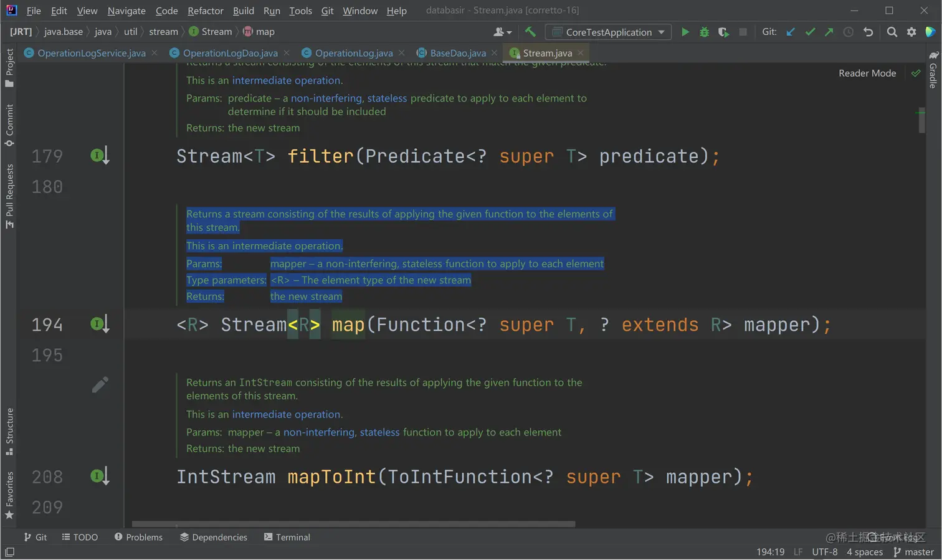Close the Stream.java tab
This screenshot has width=942, height=560.
pyautogui.click(x=581, y=53)
